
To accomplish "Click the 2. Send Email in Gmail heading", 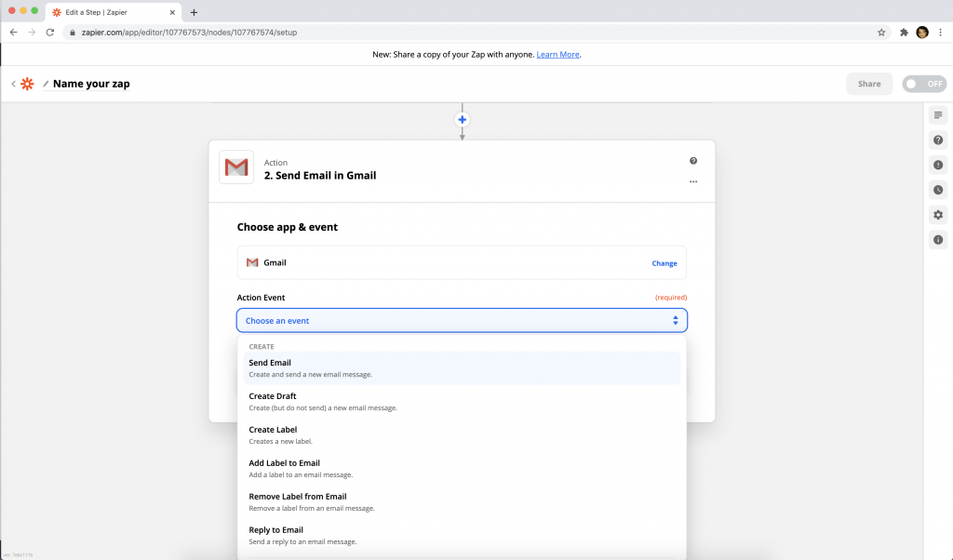I will [x=320, y=176].
